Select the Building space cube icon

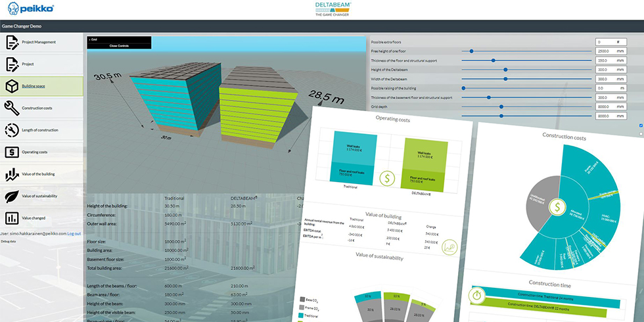(x=12, y=86)
